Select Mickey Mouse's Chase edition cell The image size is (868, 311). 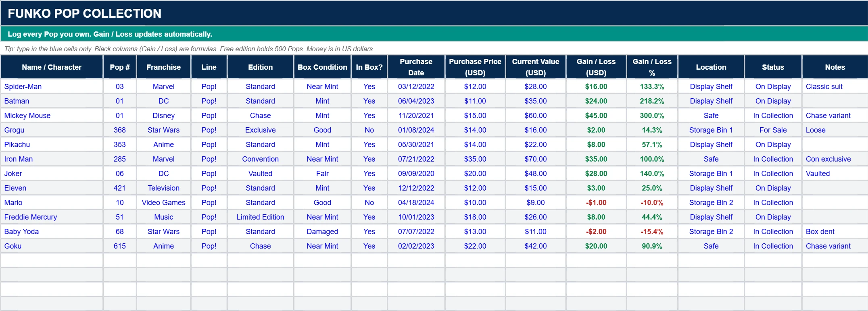pyautogui.click(x=260, y=116)
